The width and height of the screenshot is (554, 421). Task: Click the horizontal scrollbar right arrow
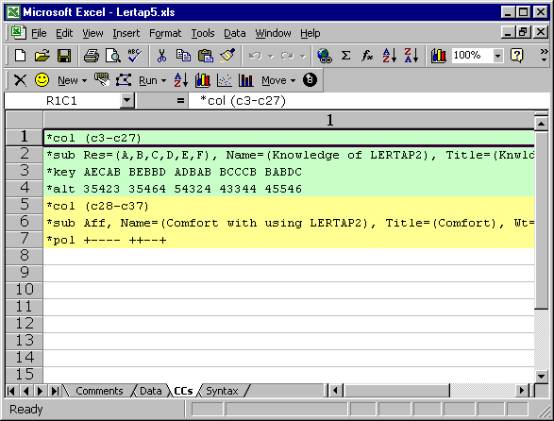(521, 391)
